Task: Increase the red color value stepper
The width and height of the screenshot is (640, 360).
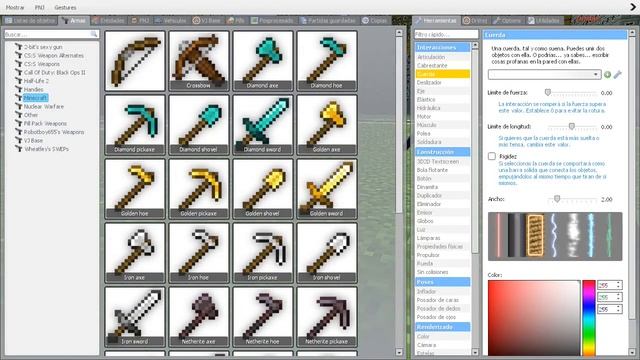Action: pos(618,283)
